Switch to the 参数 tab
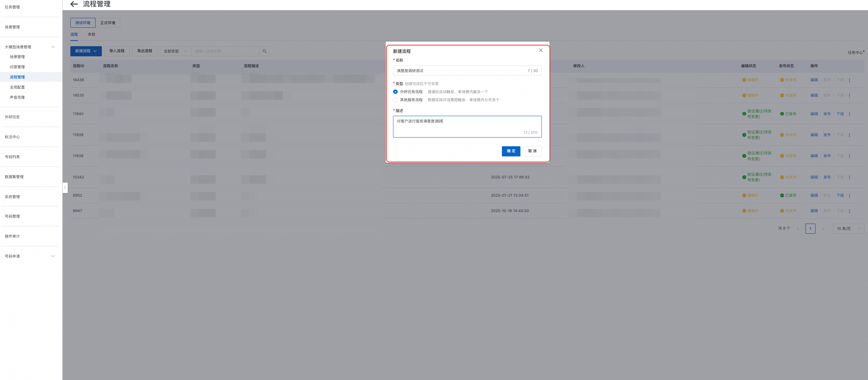Screen dimensions: 868x380 [92, 34]
